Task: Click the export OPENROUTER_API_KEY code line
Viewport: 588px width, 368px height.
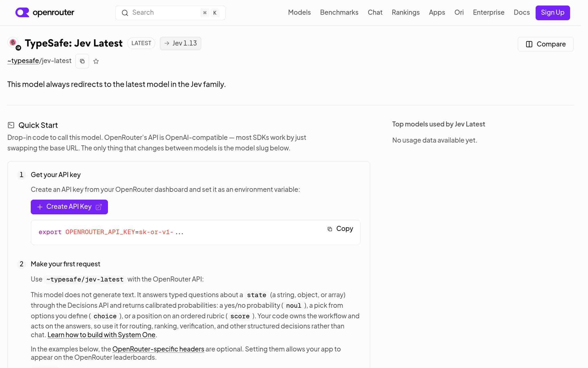Action: (111, 232)
